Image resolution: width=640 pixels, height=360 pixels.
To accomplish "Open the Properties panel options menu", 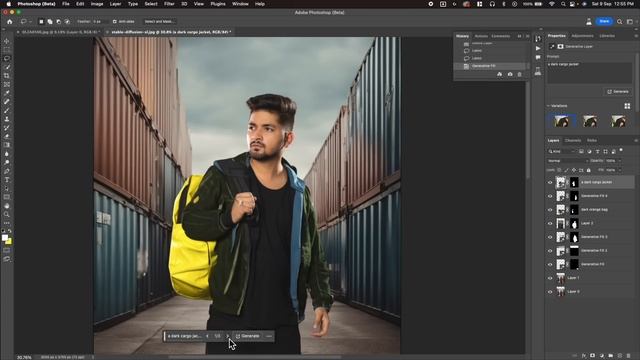I will 636,36.
